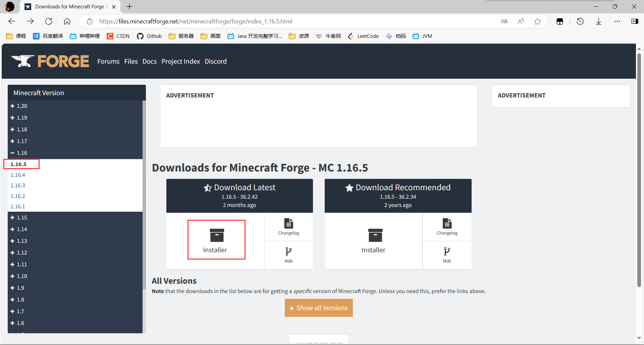644x345 pixels.
Task: Open the Discord nav link
Action: coord(216,61)
